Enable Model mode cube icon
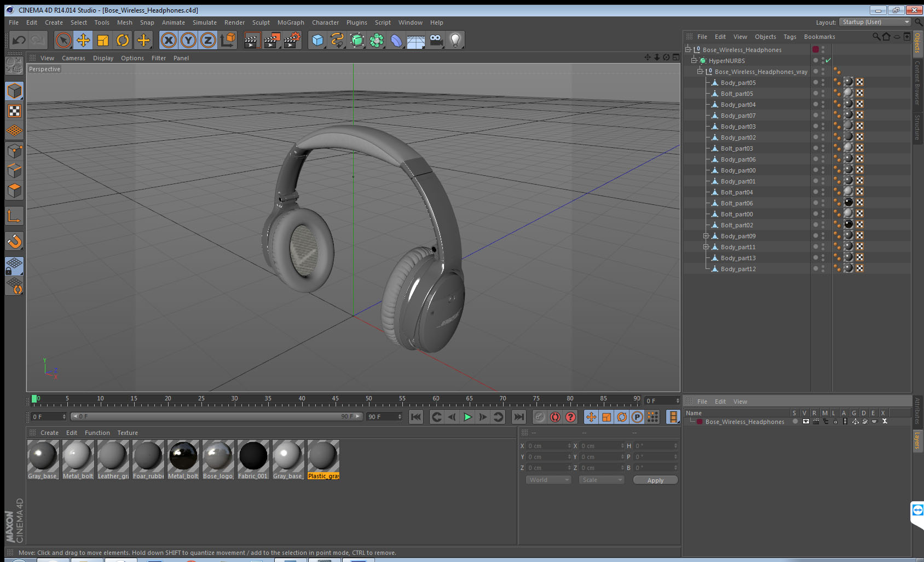This screenshot has height=562, width=924. coord(14,91)
